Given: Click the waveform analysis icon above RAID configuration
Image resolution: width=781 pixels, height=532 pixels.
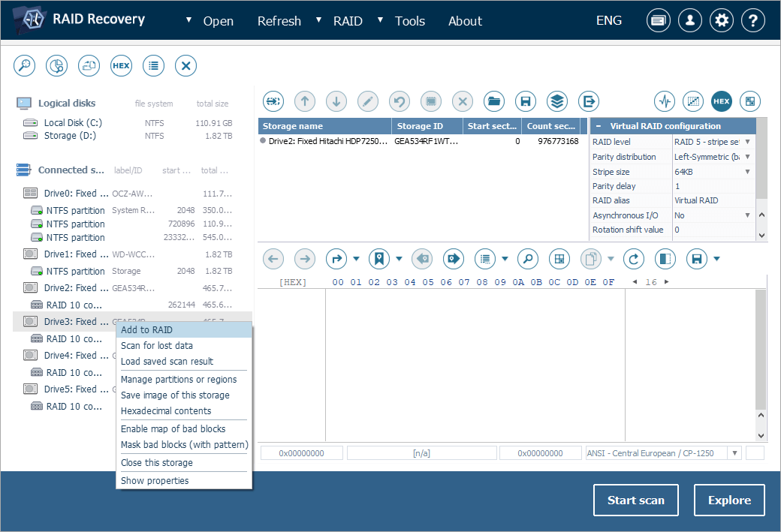Looking at the screenshot, I should [x=664, y=101].
